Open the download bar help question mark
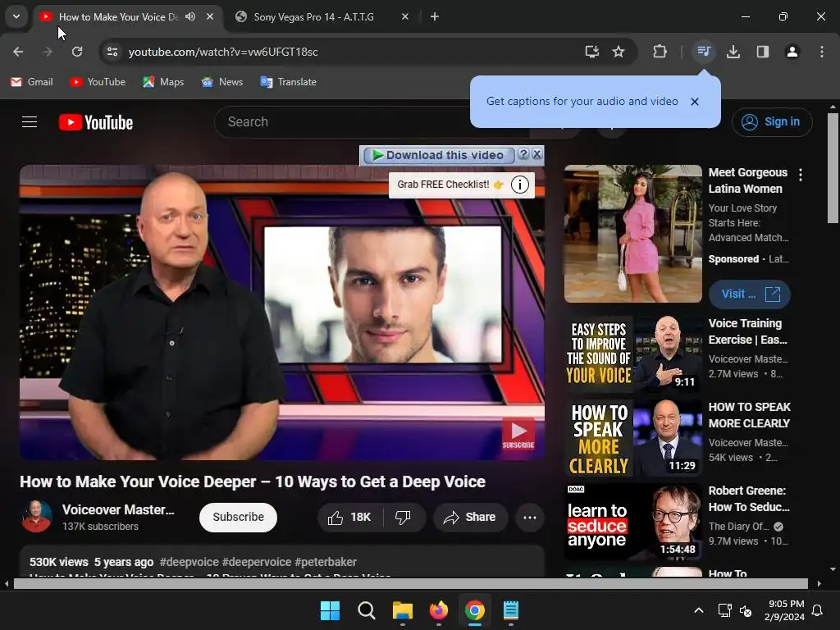 524,154
